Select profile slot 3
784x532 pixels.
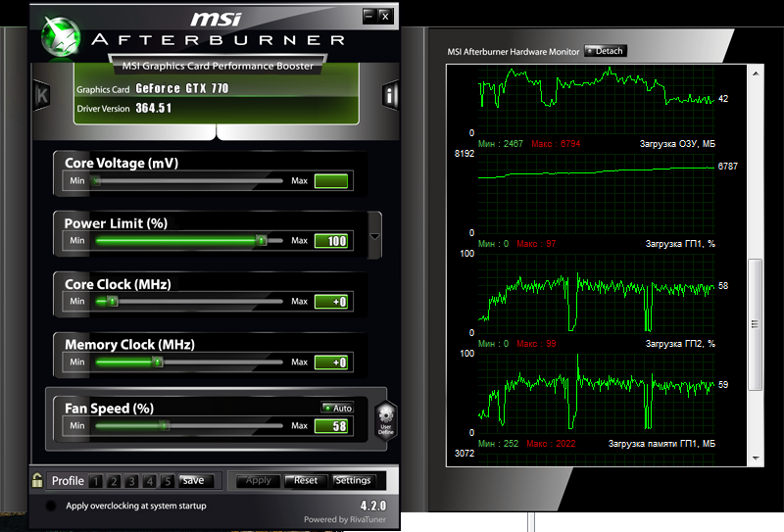[x=132, y=481]
